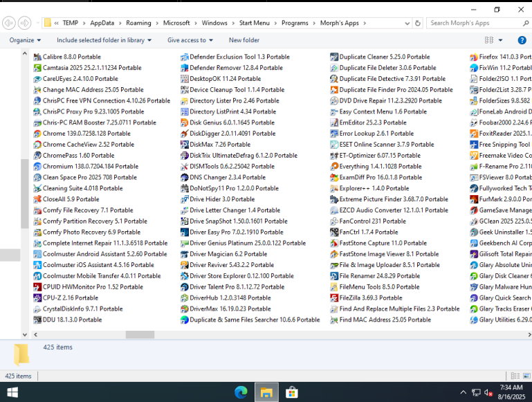Click the horizontal scrollbar thumb
The width and height of the screenshot is (532, 402).
coord(140,335)
